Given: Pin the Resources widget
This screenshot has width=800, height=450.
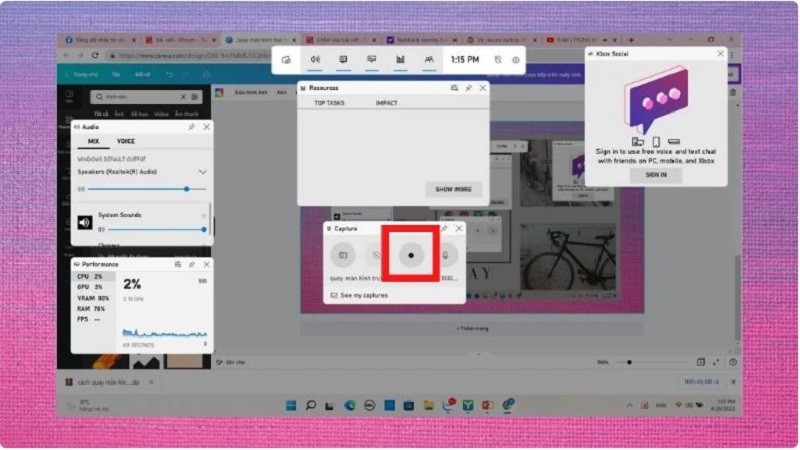Looking at the screenshot, I should coord(470,88).
